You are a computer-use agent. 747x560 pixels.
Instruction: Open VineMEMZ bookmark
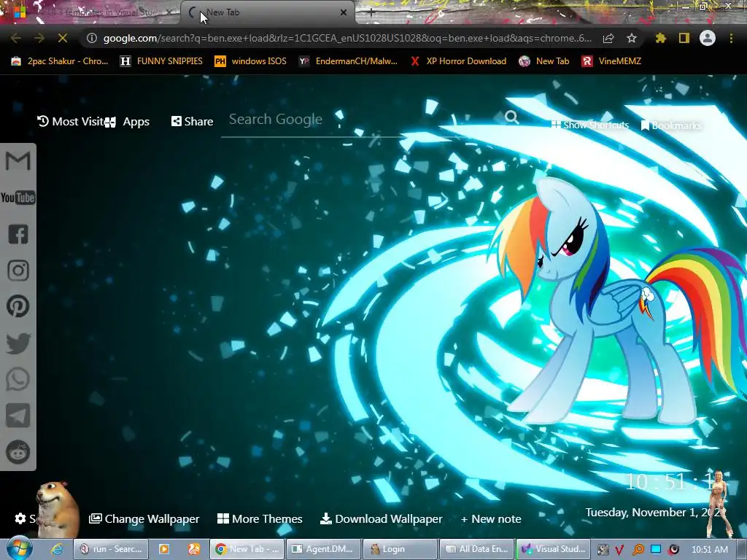[611, 61]
